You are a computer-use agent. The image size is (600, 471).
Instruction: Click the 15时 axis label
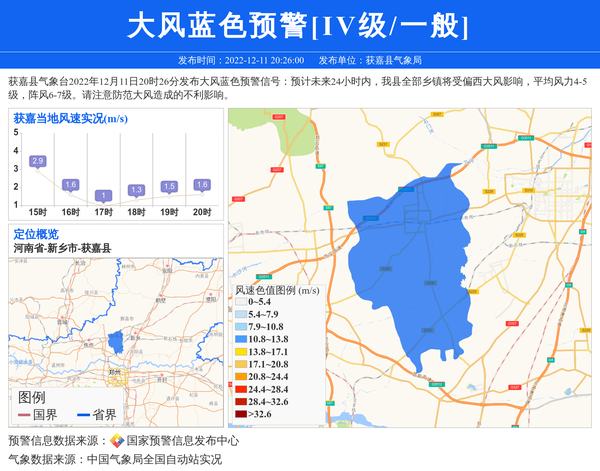38,212
